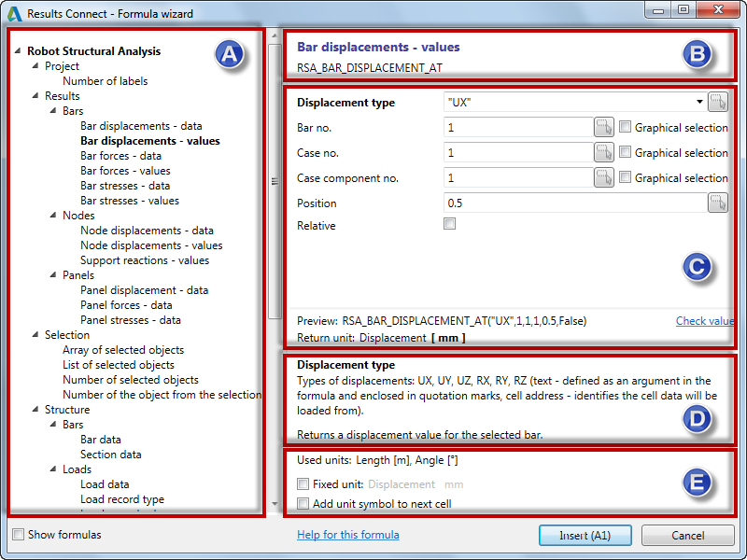
Task: Select Bar stresses - data
Action: tap(125, 185)
